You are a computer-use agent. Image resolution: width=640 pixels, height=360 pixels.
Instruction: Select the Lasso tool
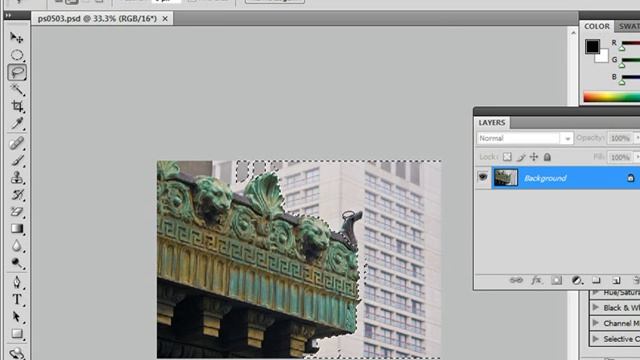pyautogui.click(x=17, y=72)
